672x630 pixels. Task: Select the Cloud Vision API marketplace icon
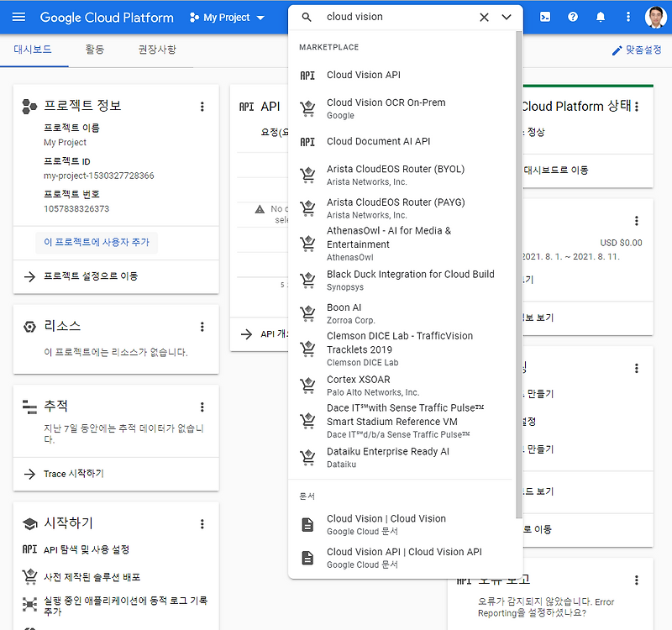(x=307, y=75)
